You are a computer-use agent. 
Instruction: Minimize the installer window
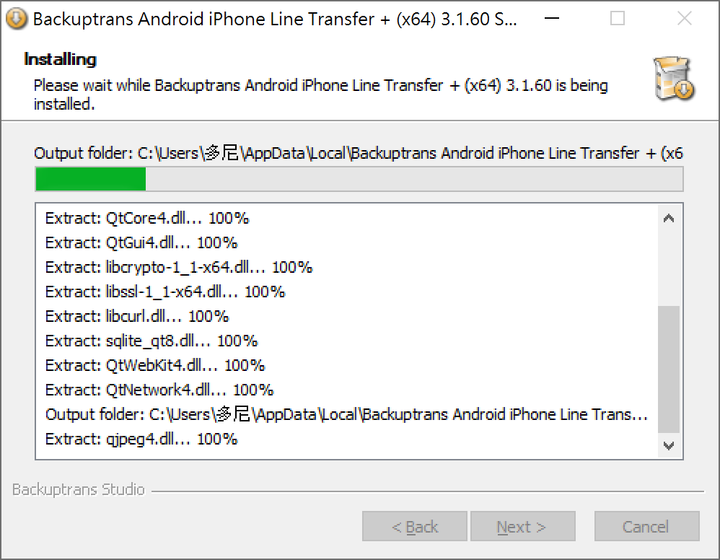coord(551,19)
